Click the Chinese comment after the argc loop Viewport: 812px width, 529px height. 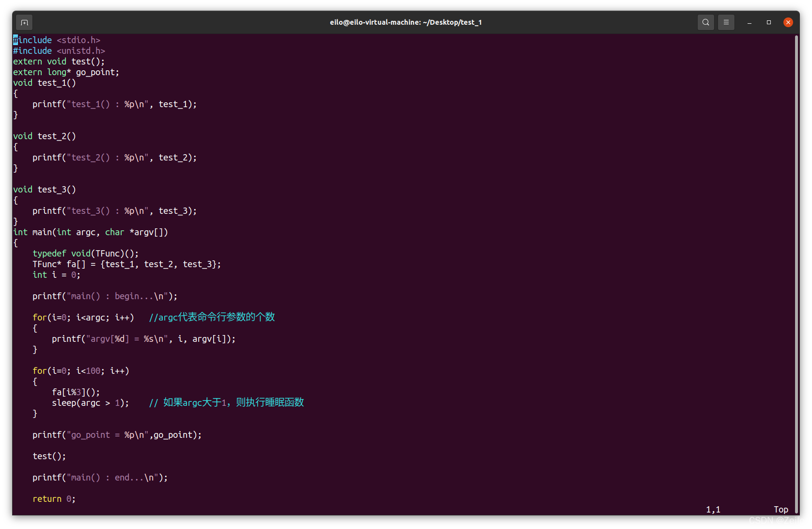212,317
